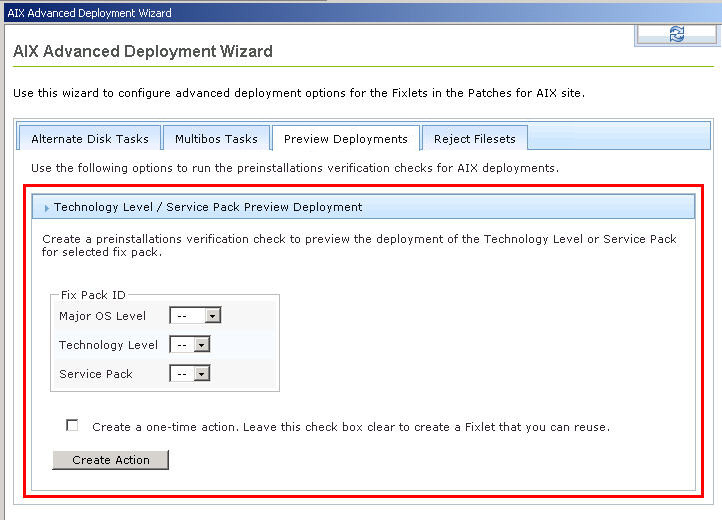Screen dimensions: 722x520
Task: Switch to the Alternate Disk Tasks tab
Action: point(90,139)
